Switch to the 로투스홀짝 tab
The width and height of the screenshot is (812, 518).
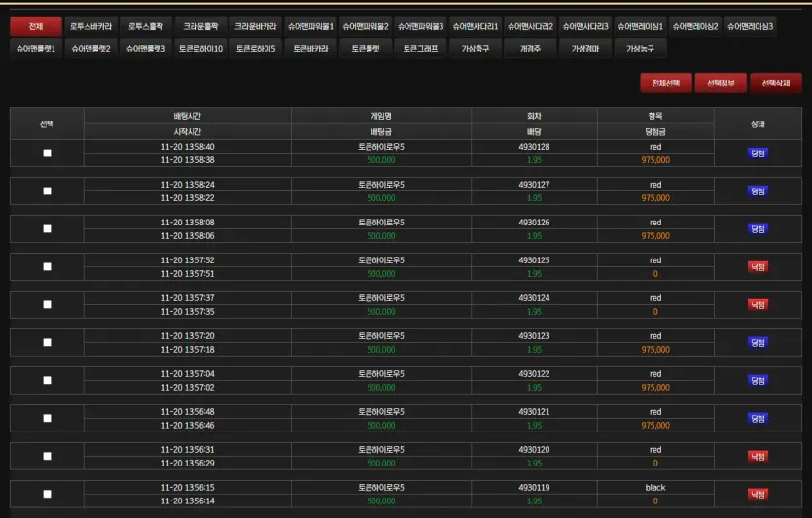click(x=146, y=26)
